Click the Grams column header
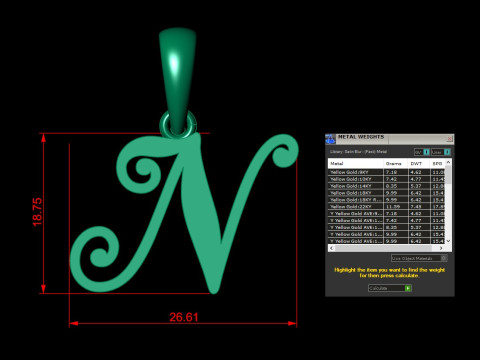 [x=396, y=164]
